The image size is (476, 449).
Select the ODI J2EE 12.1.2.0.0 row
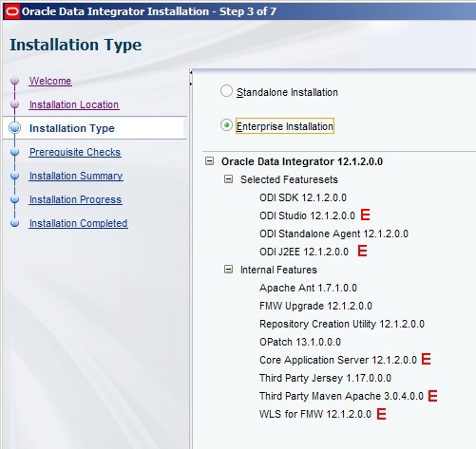304,252
